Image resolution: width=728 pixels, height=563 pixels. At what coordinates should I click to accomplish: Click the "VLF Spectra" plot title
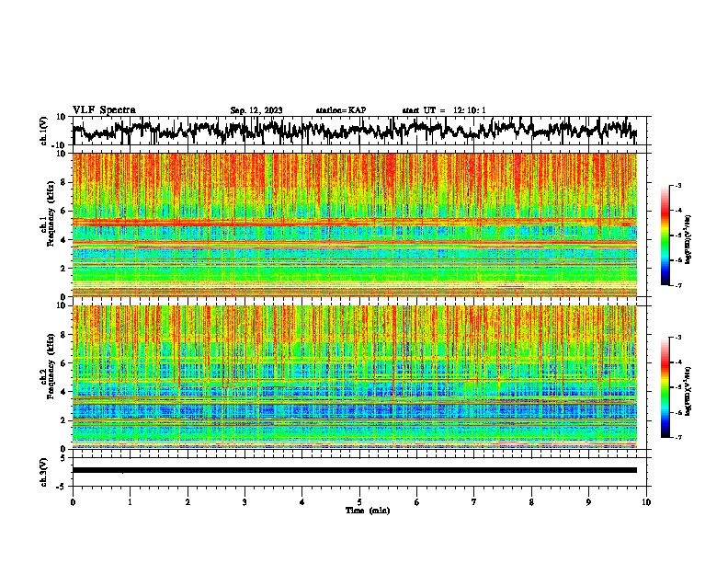tap(104, 110)
